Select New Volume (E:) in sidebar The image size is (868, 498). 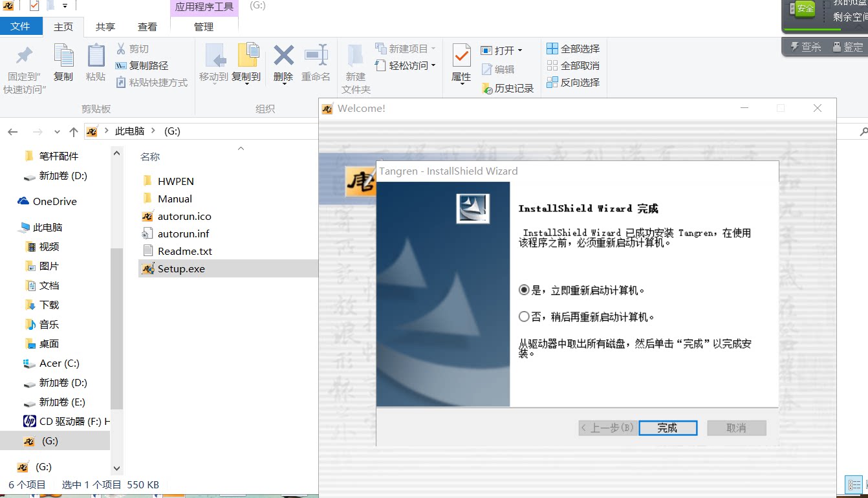(x=55, y=402)
